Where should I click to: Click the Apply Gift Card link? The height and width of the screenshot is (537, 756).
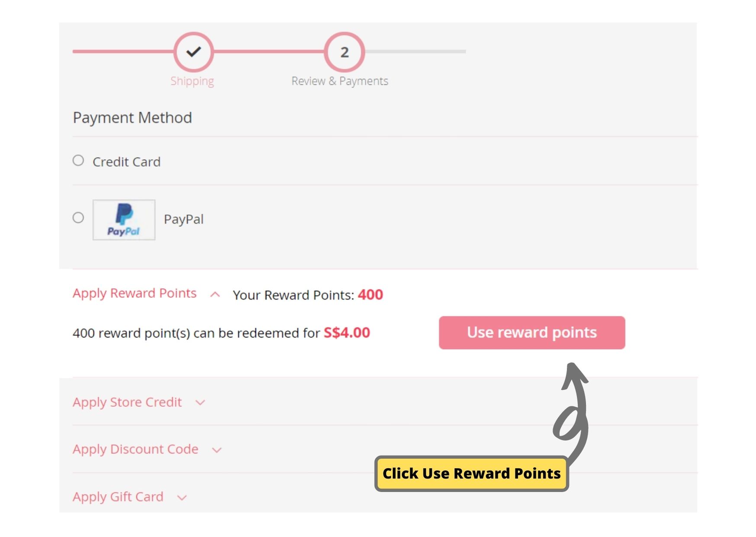click(118, 497)
